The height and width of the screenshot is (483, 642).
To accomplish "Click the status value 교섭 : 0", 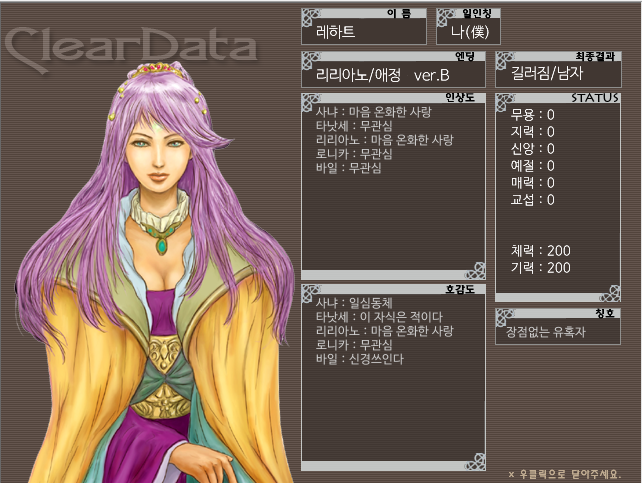I will pos(532,199).
